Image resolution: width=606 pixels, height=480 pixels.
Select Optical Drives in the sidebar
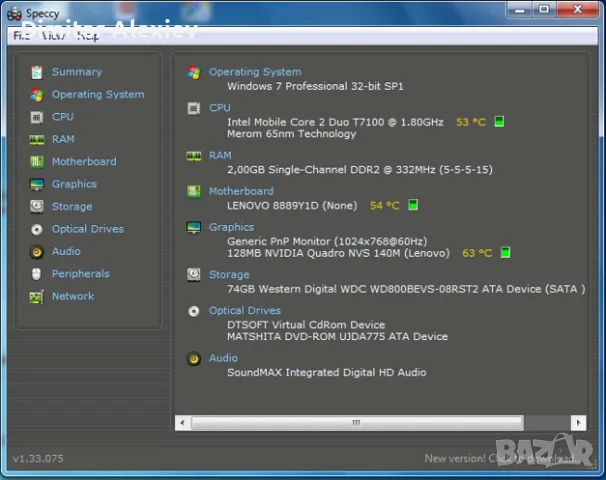coord(88,229)
